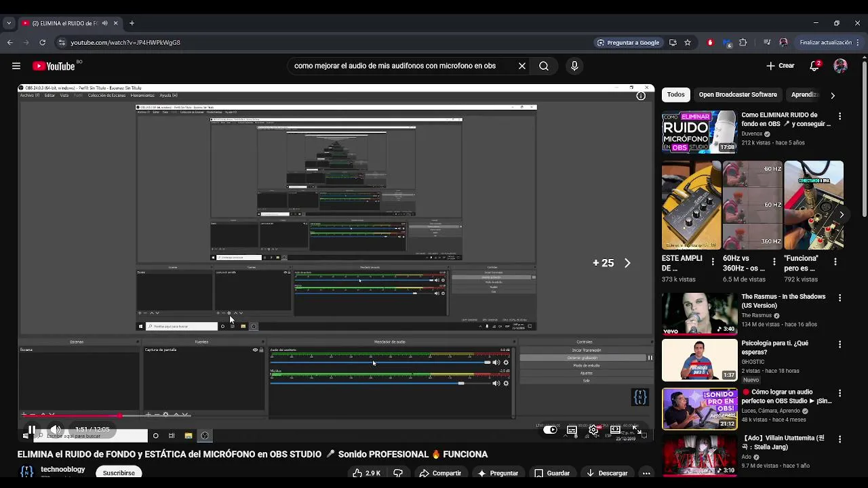Show the next shorts with the chevron
The image size is (868, 488).
tap(842, 215)
